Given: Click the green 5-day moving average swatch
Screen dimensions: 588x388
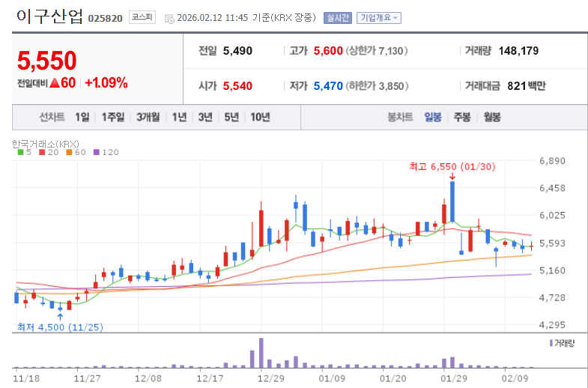Looking at the screenshot, I should click(x=21, y=152).
